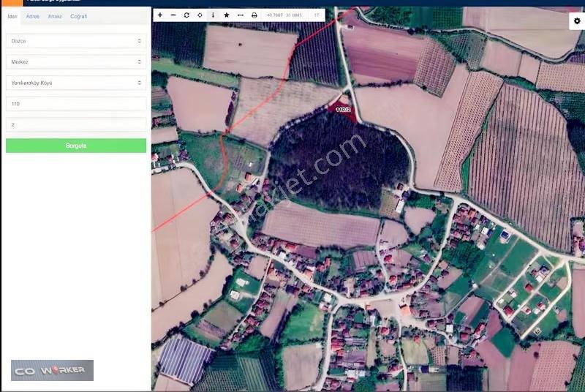585x392 pixels.
Task: Open the map settings gear icon
Action: point(577,21)
